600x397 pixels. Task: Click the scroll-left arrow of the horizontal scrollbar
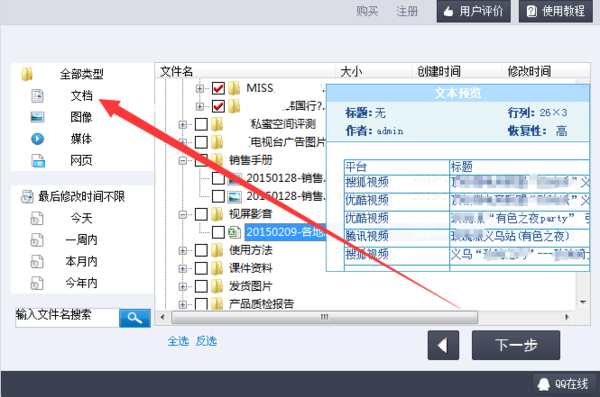point(162,317)
